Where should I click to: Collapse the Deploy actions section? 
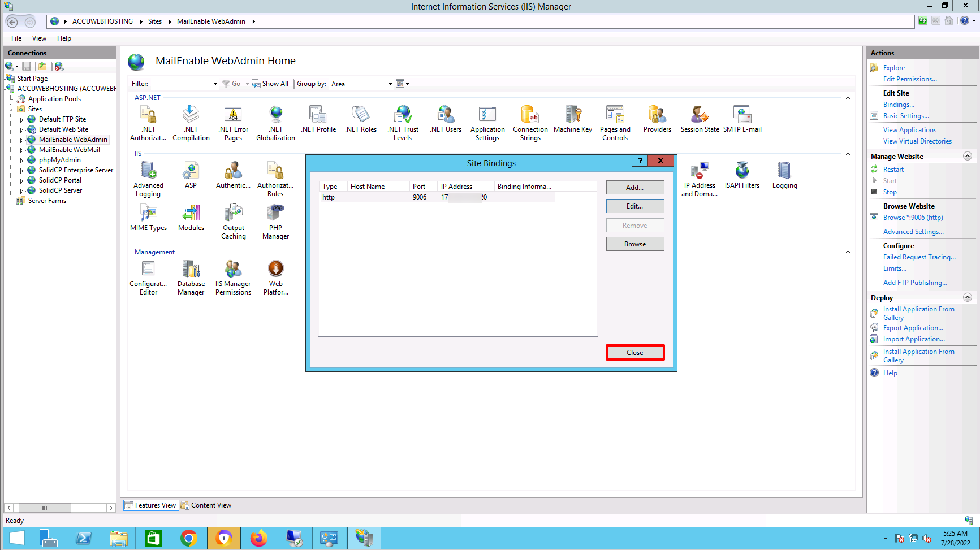[x=968, y=297]
